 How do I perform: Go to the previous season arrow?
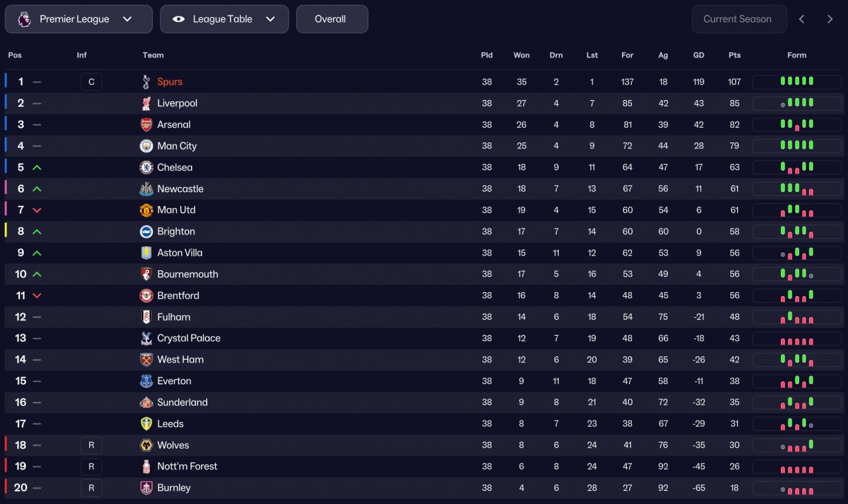802,19
